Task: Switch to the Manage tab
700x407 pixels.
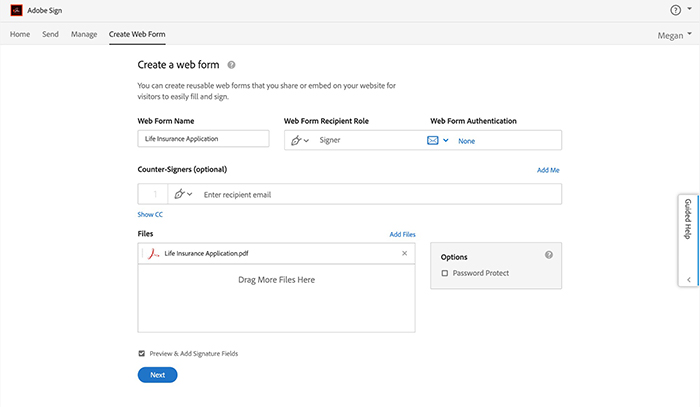Action: tap(84, 34)
